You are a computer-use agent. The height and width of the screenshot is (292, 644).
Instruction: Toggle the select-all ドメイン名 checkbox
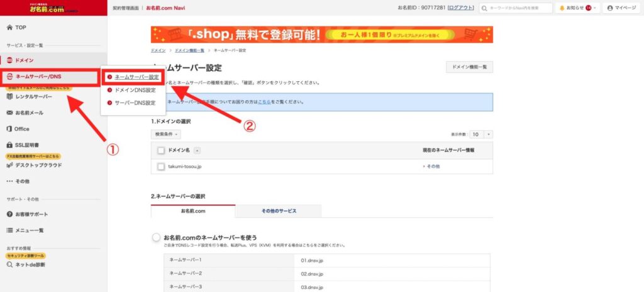click(161, 150)
